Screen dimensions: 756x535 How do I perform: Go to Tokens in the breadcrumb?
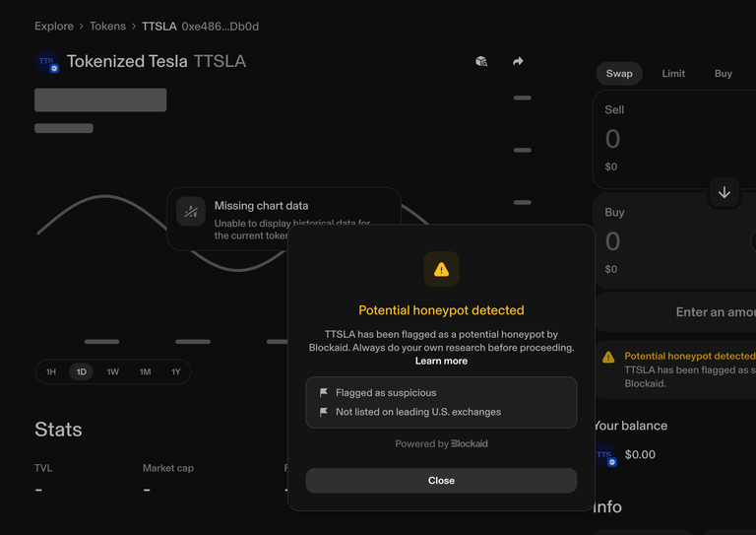coord(107,27)
